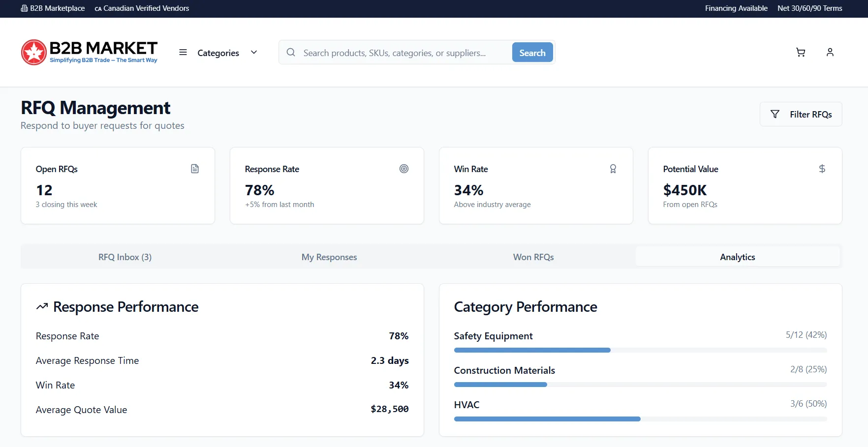Expand the Categories dropdown chevron
The height and width of the screenshot is (447, 868).
pyautogui.click(x=254, y=52)
